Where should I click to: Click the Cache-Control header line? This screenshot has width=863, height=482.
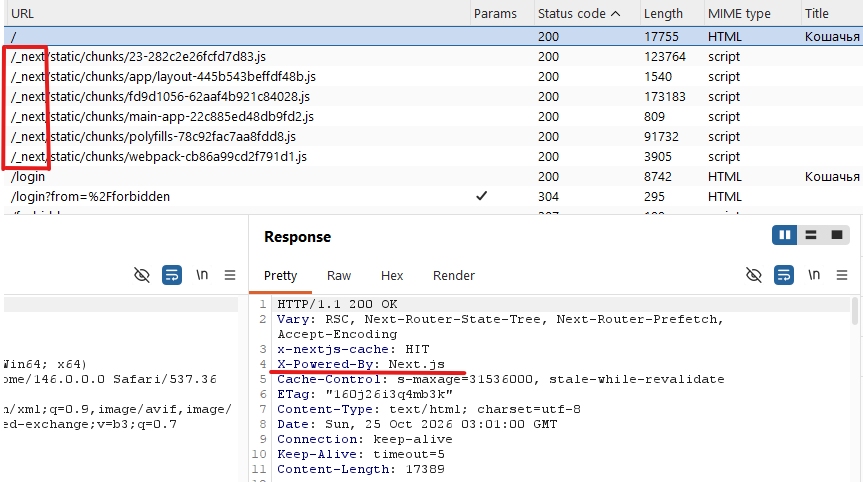point(500,379)
